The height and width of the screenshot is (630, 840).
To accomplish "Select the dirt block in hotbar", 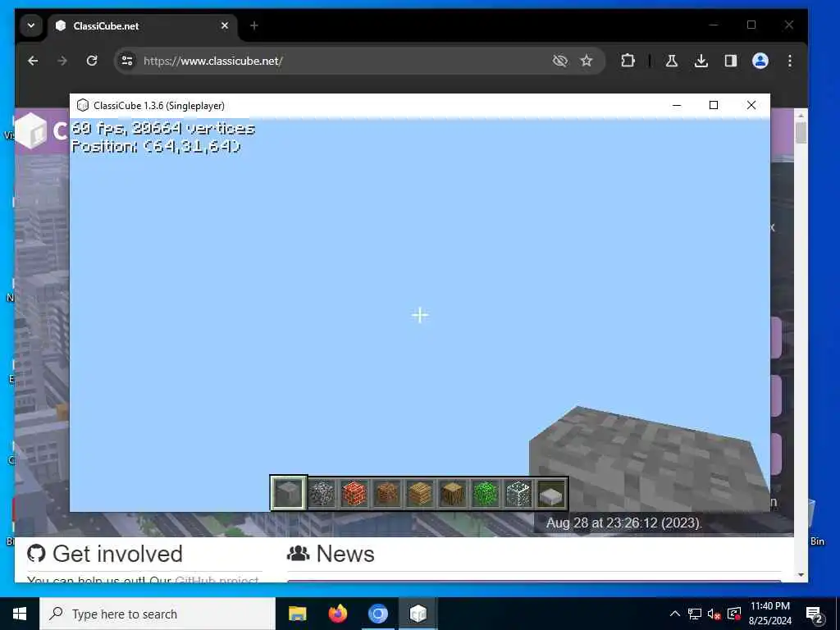I will click(x=387, y=493).
